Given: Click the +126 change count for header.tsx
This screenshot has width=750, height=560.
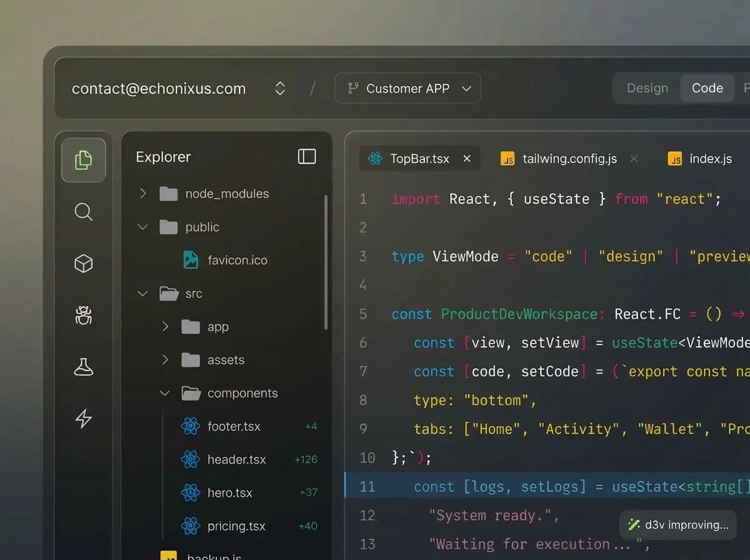Looking at the screenshot, I should pyautogui.click(x=306, y=459).
